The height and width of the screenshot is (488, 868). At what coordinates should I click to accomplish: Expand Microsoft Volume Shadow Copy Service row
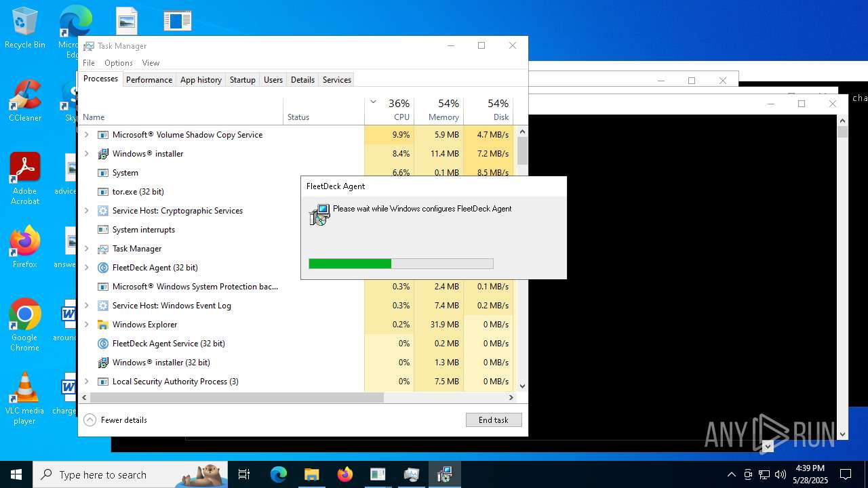click(x=86, y=135)
